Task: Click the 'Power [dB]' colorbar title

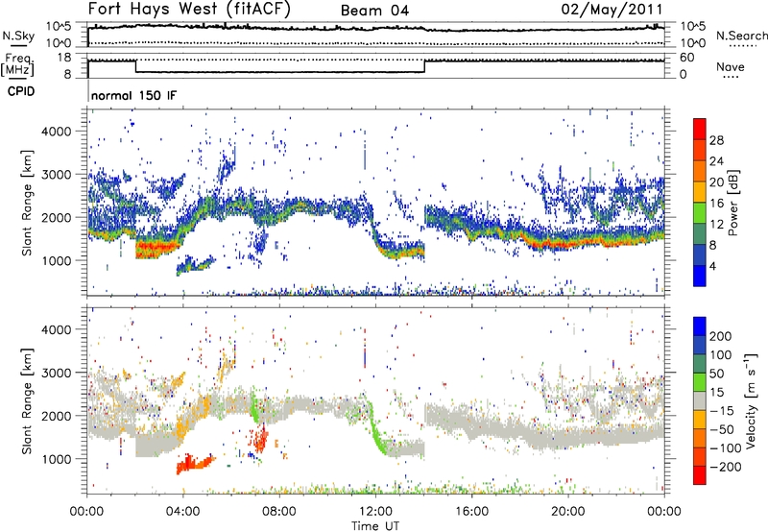Action: pos(732,203)
